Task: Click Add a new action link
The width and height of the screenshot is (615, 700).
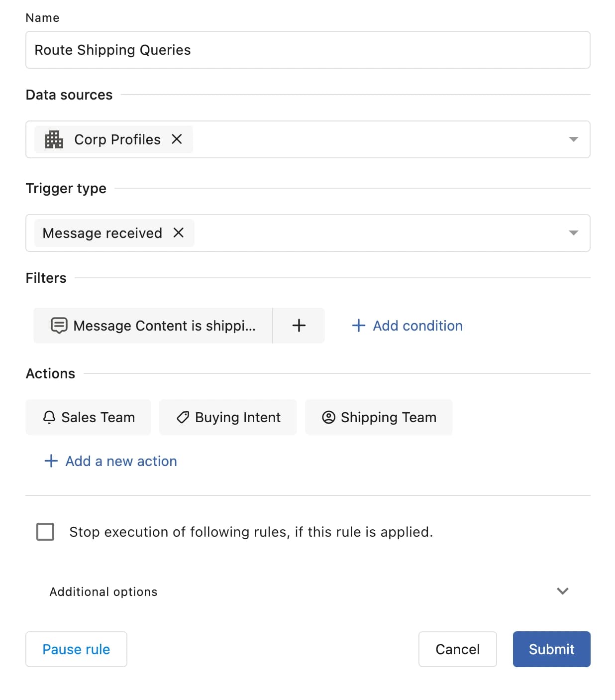Action: coord(111,461)
